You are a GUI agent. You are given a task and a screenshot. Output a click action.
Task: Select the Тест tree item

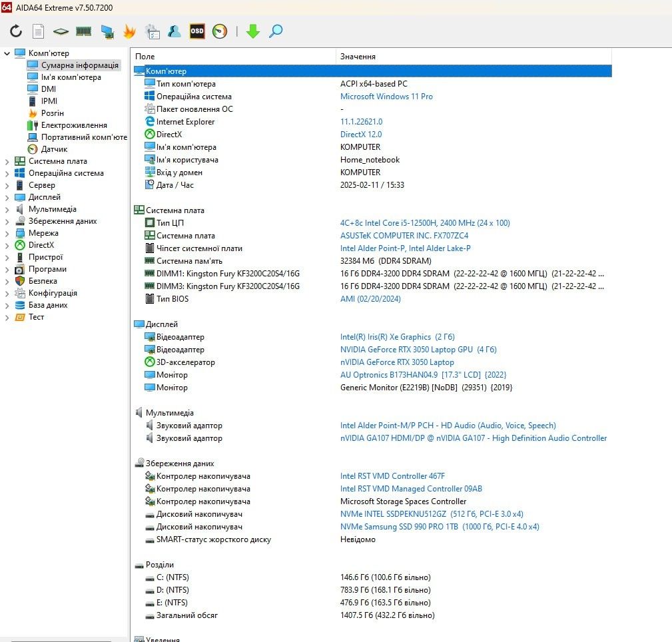[36, 317]
